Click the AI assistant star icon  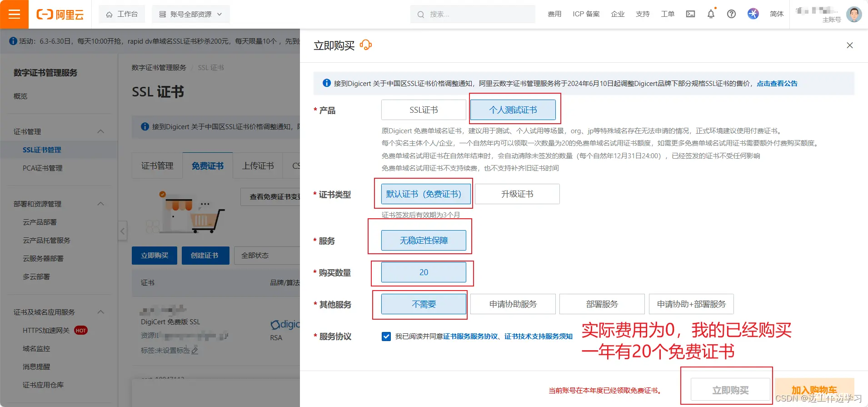[753, 14]
